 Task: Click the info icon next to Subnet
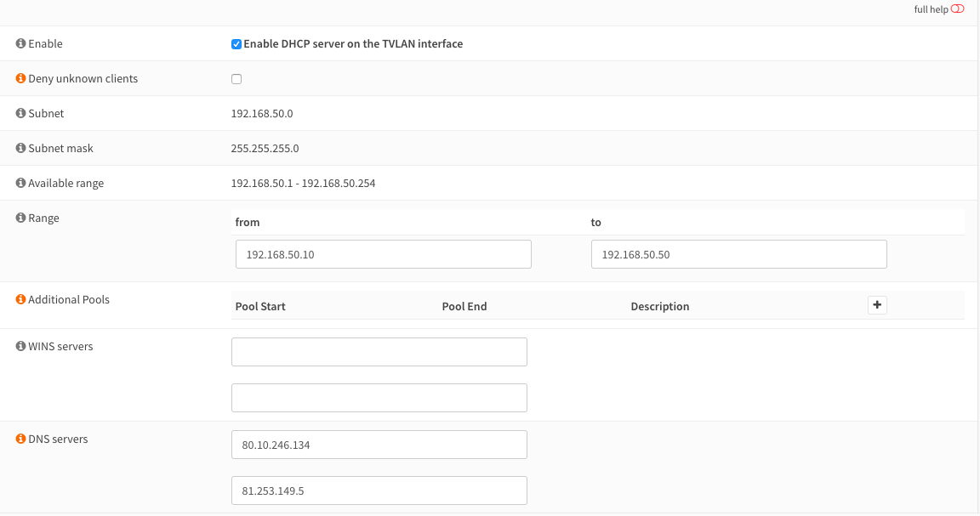20,113
